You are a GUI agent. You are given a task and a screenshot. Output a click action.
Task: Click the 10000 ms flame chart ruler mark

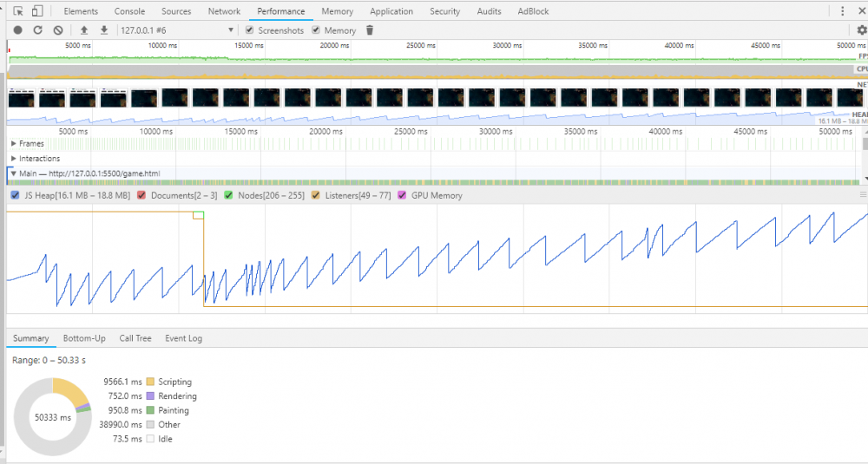(x=156, y=132)
